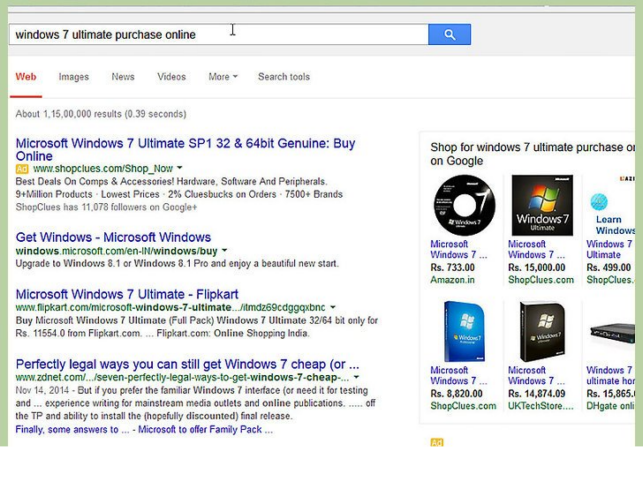Open Windows 7 Ultimate listing priced Rs. 499.00
Viewport: 643px width, 482px height.
(x=609, y=249)
